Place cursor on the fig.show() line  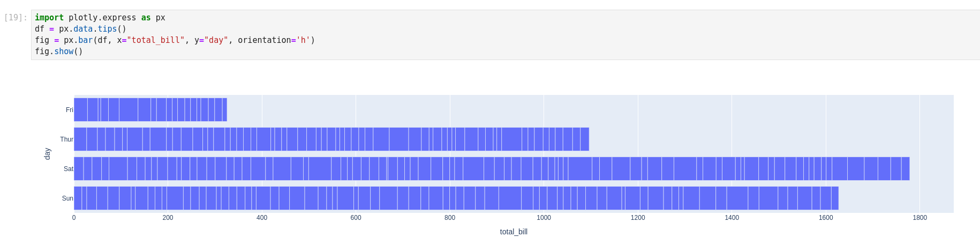tap(59, 51)
